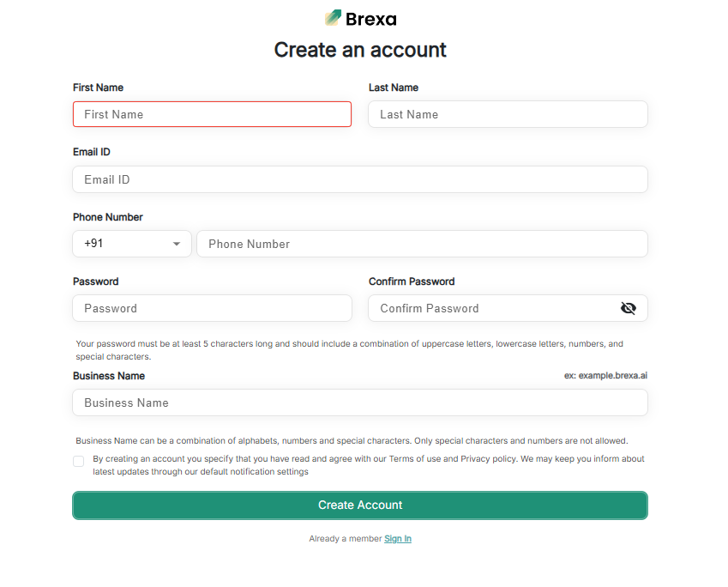The image size is (728, 587).
Task: Click the bold "Phone Number" label above its field
Action: click(108, 217)
